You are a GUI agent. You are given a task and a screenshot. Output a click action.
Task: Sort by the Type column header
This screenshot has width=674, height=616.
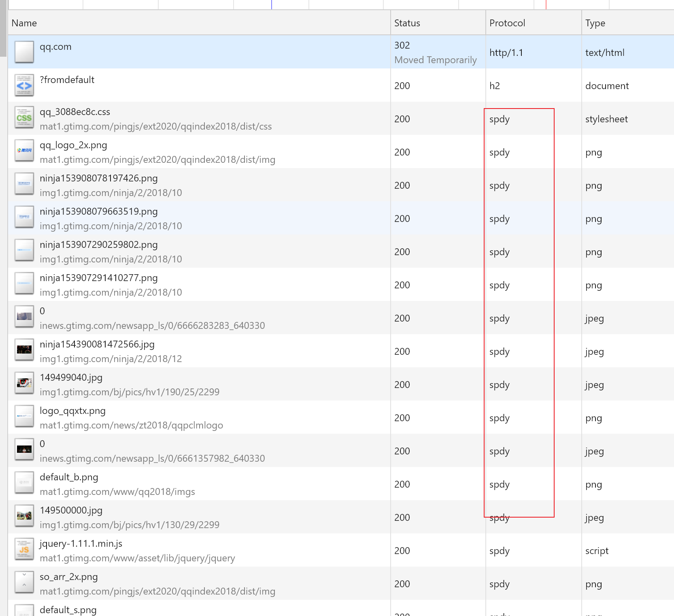[x=595, y=23]
